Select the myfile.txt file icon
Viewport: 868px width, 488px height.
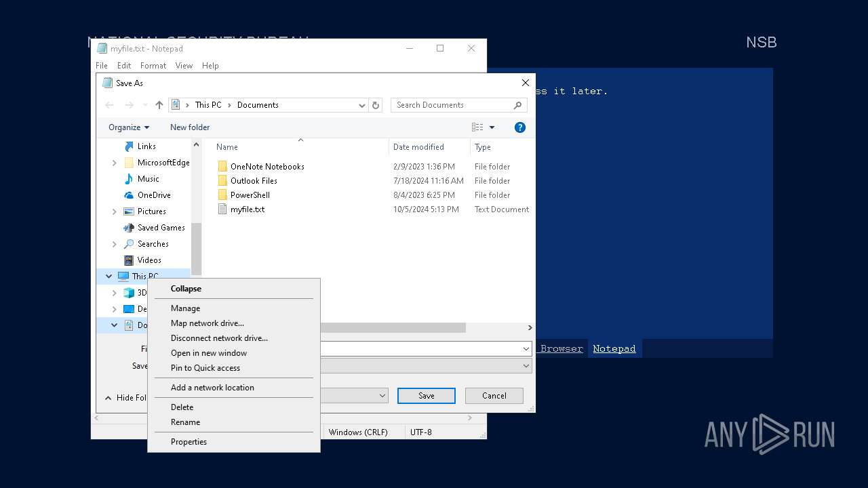tap(222, 209)
